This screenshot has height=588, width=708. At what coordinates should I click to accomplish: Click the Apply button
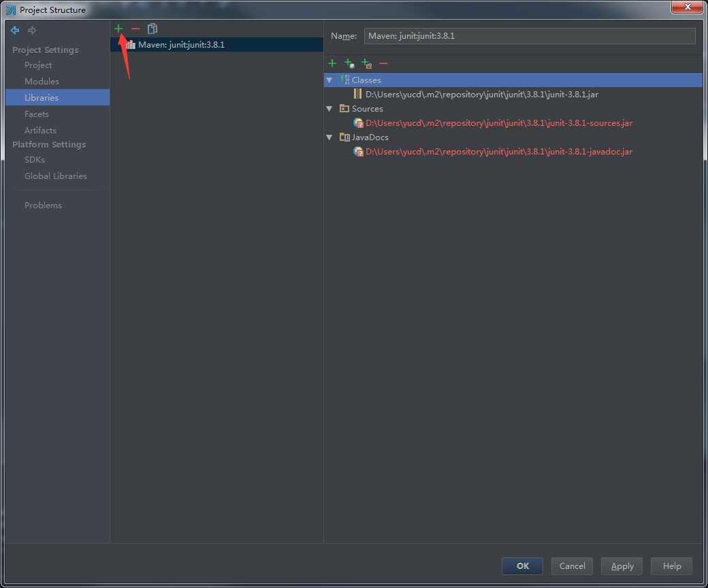(622, 566)
